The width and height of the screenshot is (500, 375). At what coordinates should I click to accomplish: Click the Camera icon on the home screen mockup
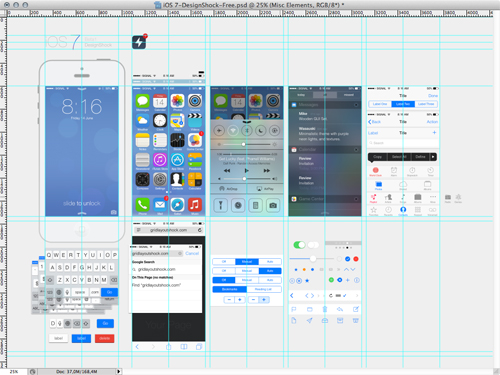coord(195,101)
